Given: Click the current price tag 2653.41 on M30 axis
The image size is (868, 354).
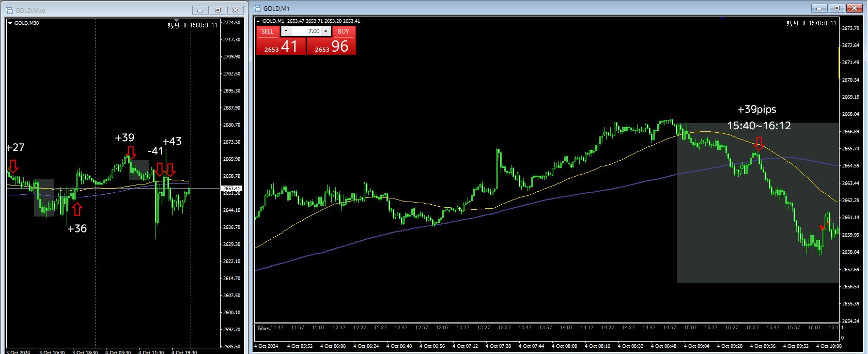Looking at the screenshot, I should 233,189.
